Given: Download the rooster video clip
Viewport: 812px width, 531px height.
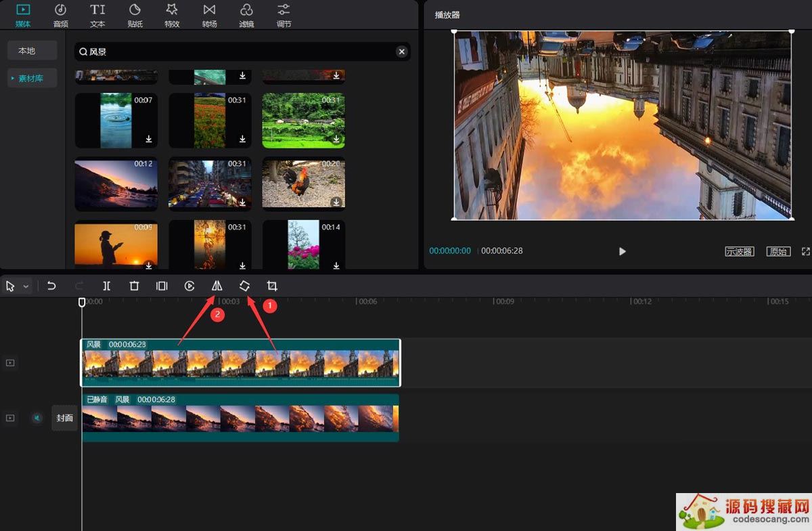Looking at the screenshot, I should 336,202.
